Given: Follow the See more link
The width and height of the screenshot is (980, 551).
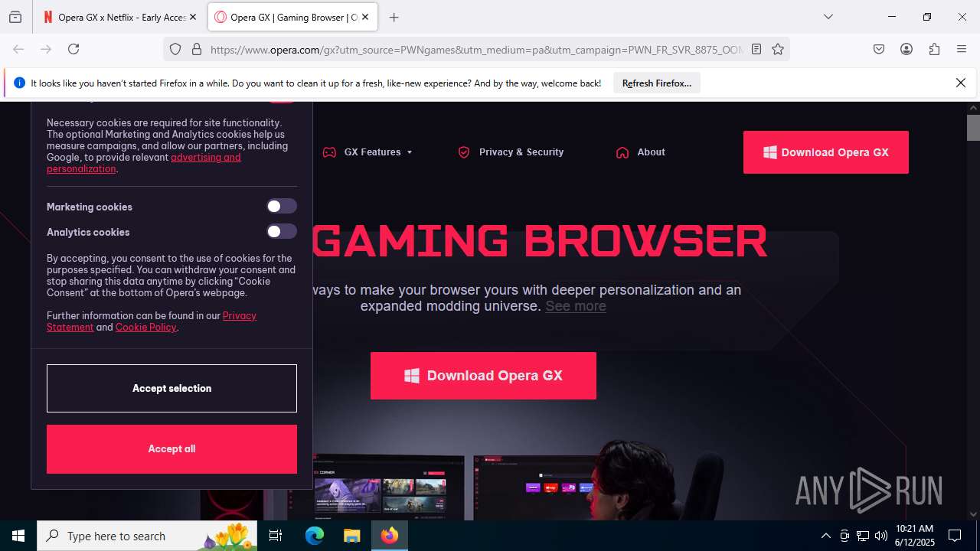Looking at the screenshot, I should point(576,306).
